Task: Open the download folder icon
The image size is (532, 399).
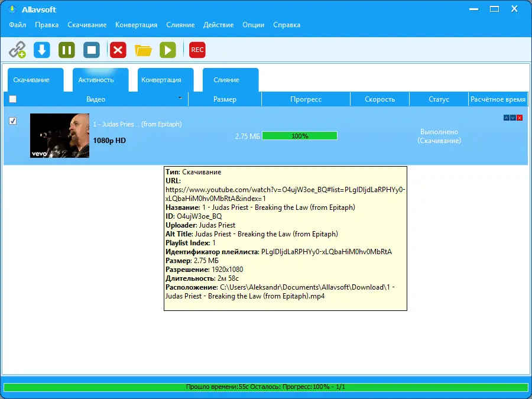Action: coord(143,50)
